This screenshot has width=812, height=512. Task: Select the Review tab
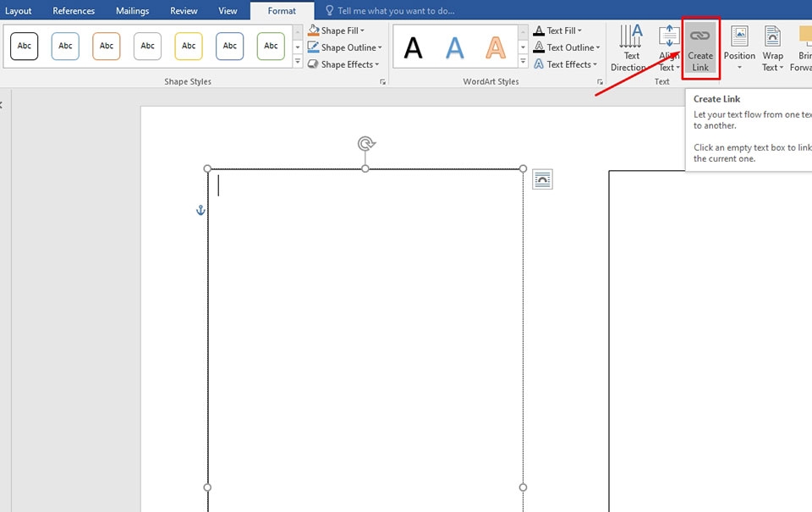click(x=184, y=11)
